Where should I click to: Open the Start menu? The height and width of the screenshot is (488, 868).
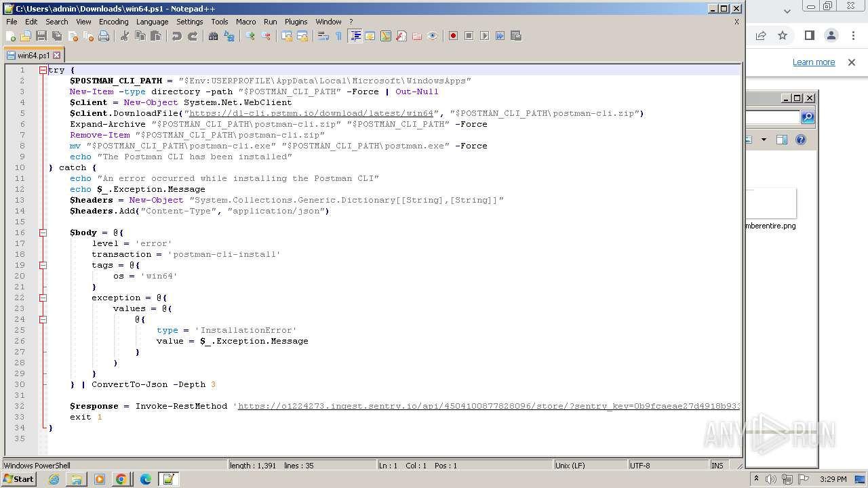click(18, 479)
